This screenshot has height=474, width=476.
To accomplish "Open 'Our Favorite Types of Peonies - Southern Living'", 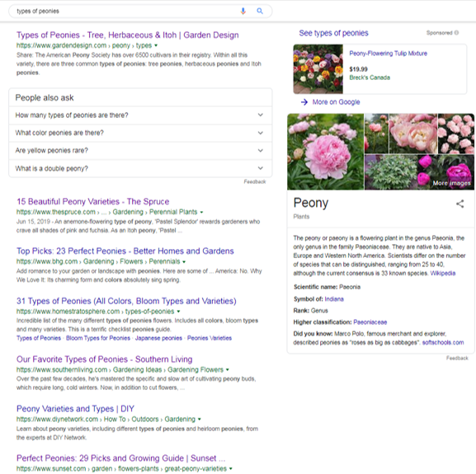I will [x=105, y=359].
